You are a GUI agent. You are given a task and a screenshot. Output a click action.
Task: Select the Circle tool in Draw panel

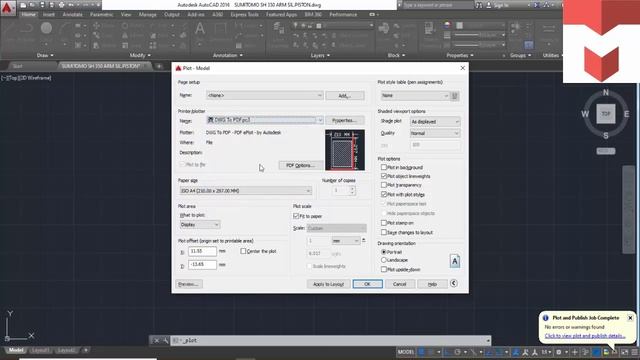click(46, 28)
